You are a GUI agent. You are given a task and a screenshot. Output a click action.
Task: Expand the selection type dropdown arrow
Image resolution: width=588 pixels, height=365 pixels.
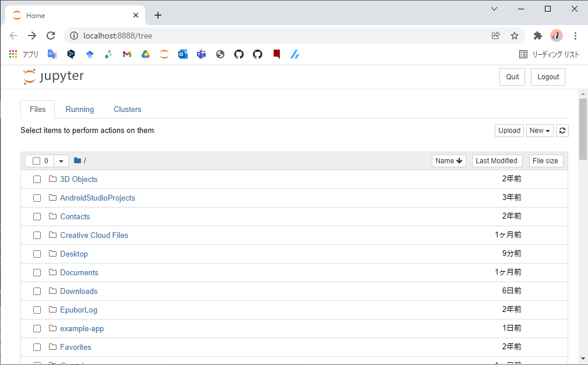(x=61, y=161)
